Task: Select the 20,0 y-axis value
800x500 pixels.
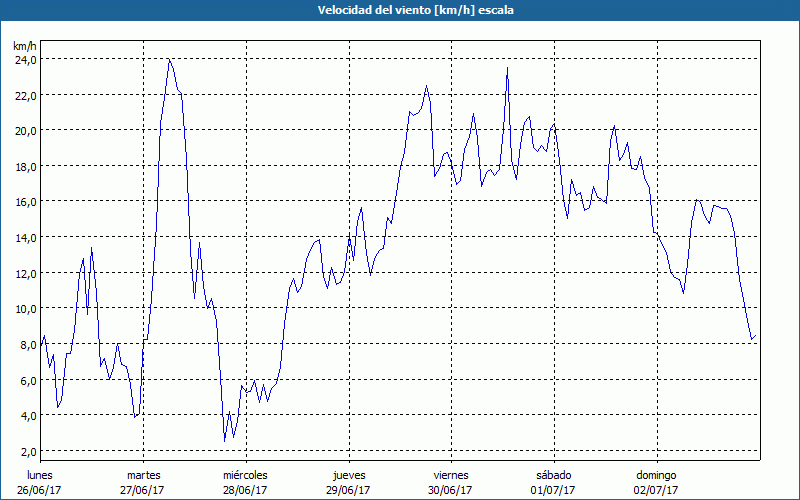Action: pos(25,130)
